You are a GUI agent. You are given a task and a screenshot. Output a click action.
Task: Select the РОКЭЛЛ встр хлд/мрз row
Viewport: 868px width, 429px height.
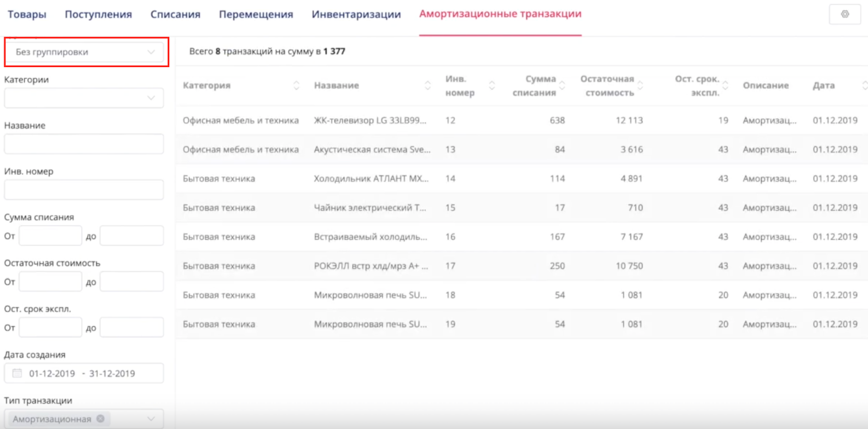pos(522,266)
